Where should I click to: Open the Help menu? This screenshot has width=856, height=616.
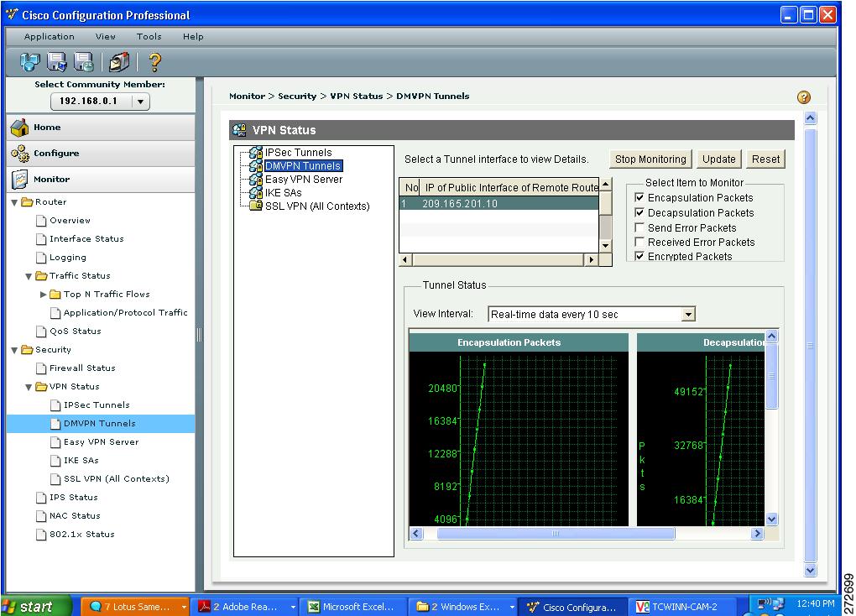(x=193, y=37)
